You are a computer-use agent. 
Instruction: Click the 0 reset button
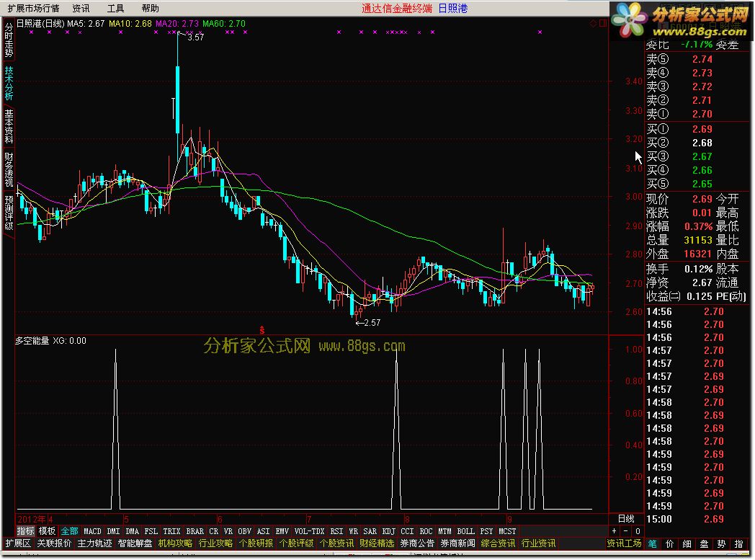pos(638,531)
